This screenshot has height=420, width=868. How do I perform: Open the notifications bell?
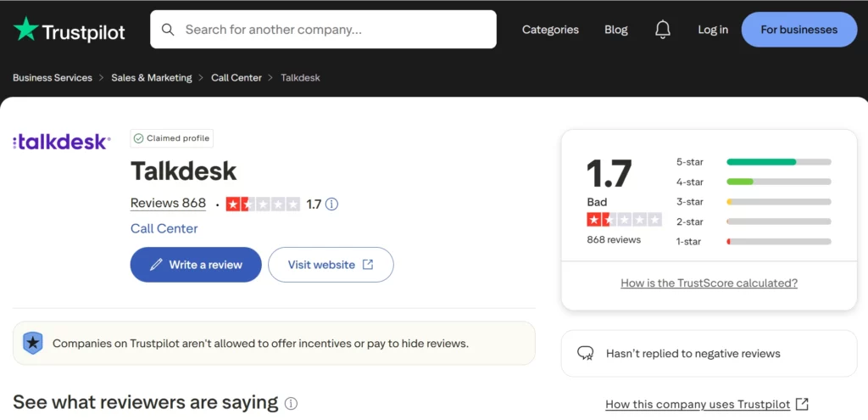click(x=663, y=30)
